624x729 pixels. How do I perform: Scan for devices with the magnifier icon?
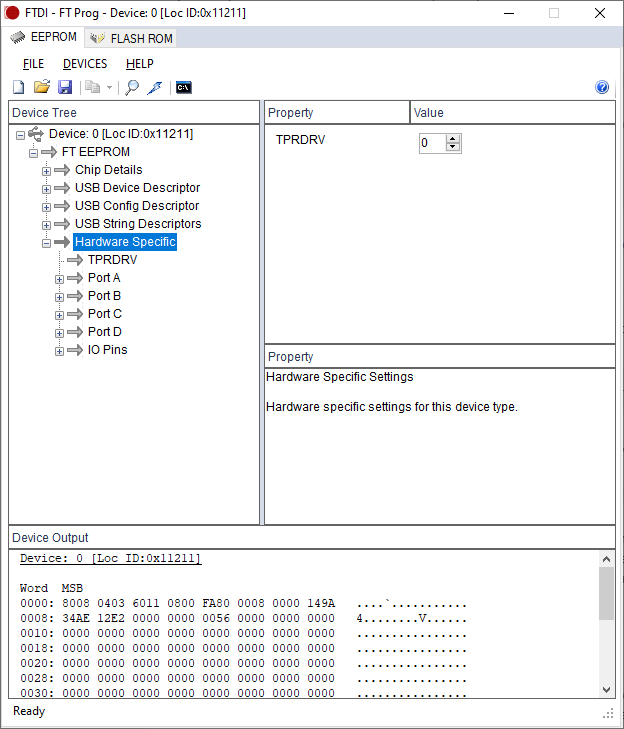click(x=131, y=88)
